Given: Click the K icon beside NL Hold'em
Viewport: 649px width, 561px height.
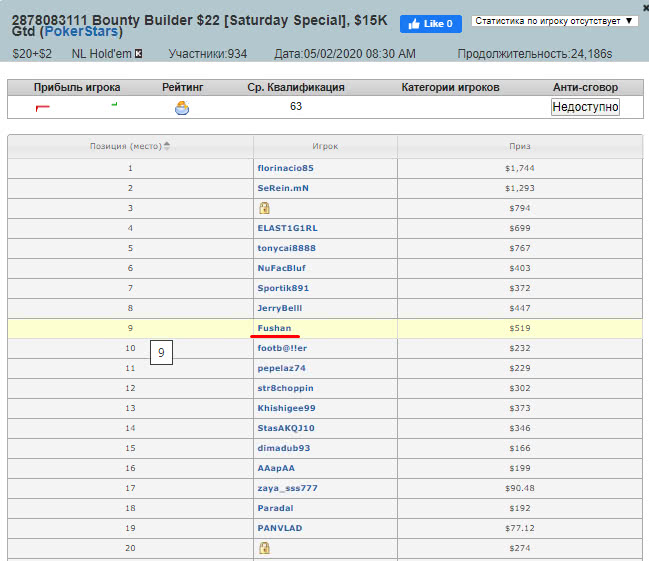Looking at the screenshot, I should pyautogui.click(x=138, y=53).
